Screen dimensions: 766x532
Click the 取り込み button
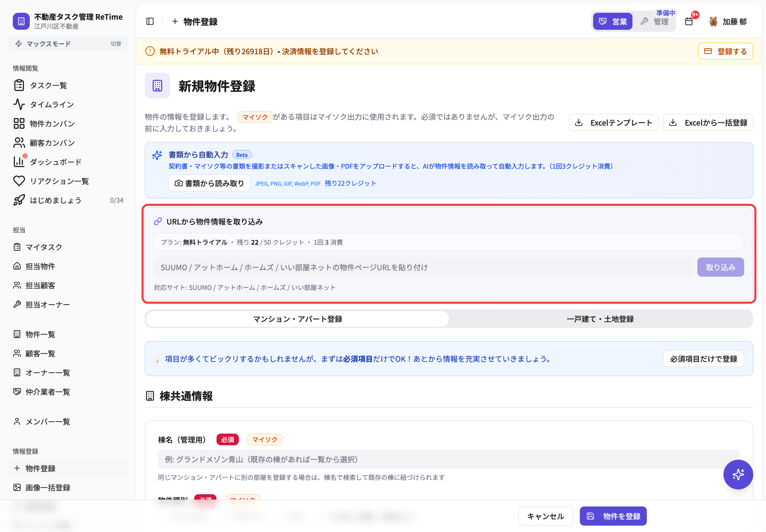tap(720, 267)
